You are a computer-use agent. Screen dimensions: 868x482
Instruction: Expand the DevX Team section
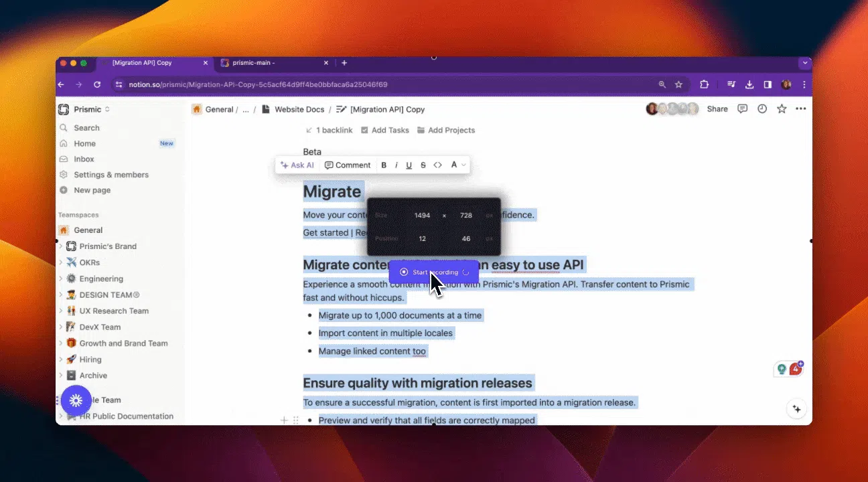point(60,327)
